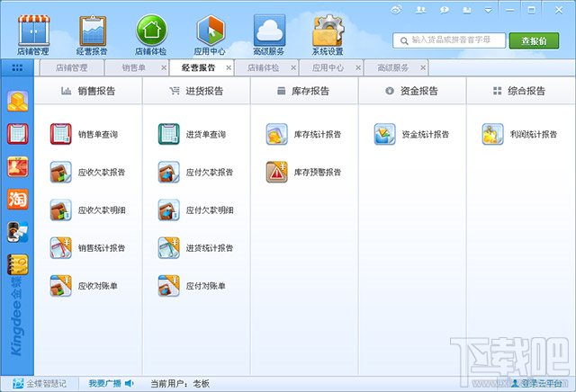
Task: Click the 资金报告 column header
Action: [x=412, y=91]
